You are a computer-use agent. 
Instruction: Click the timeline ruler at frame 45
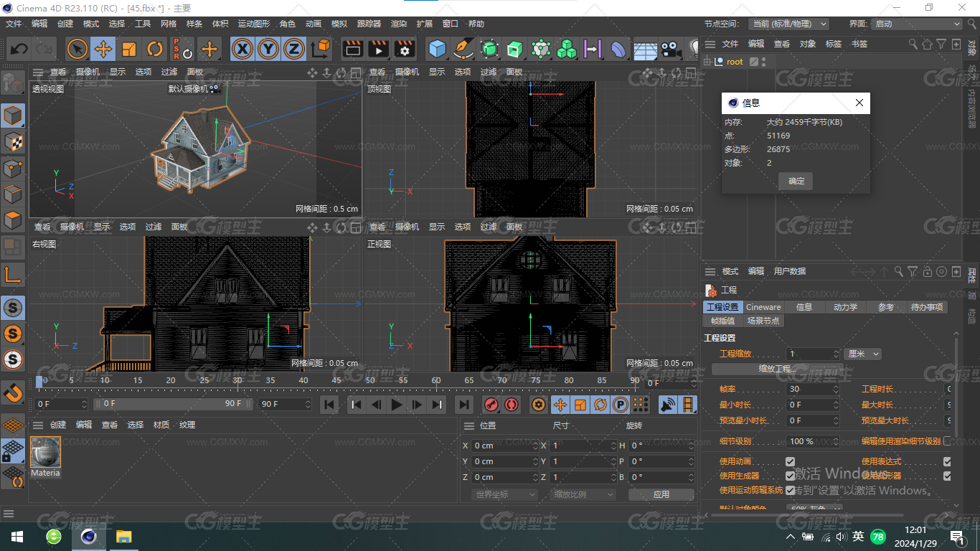pos(336,380)
